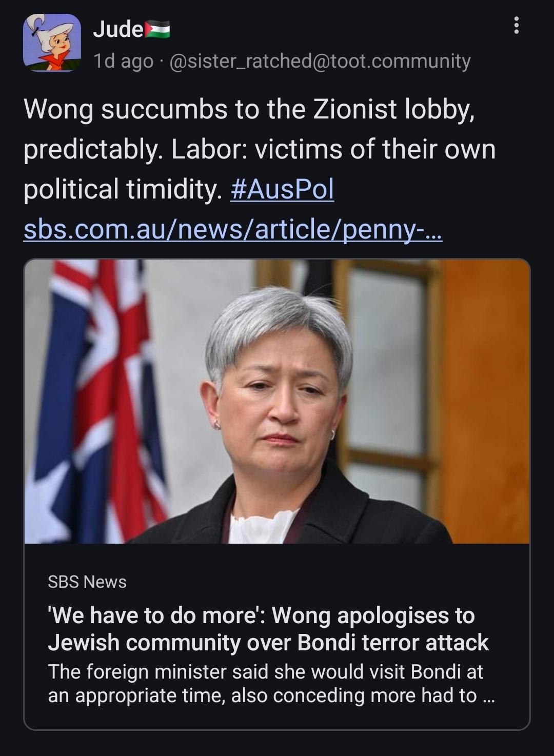
Task: Select post text "Wong succumbs to the Zionist lobby"
Action: (x=249, y=110)
